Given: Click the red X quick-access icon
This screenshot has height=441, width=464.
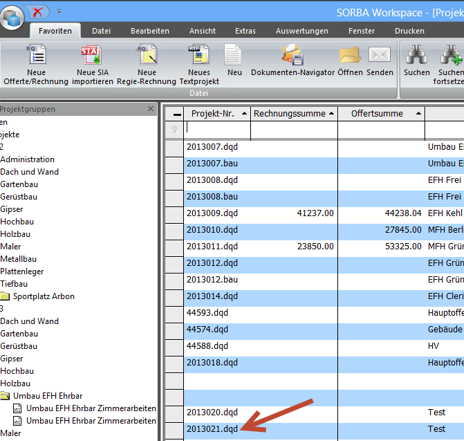Looking at the screenshot, I should click(x=38, y=12).
